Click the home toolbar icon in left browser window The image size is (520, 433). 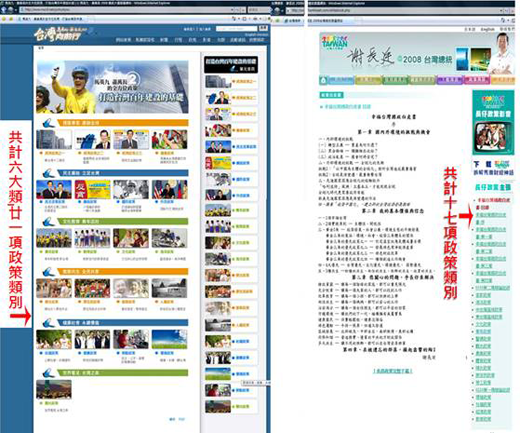[x=234, y=19]
